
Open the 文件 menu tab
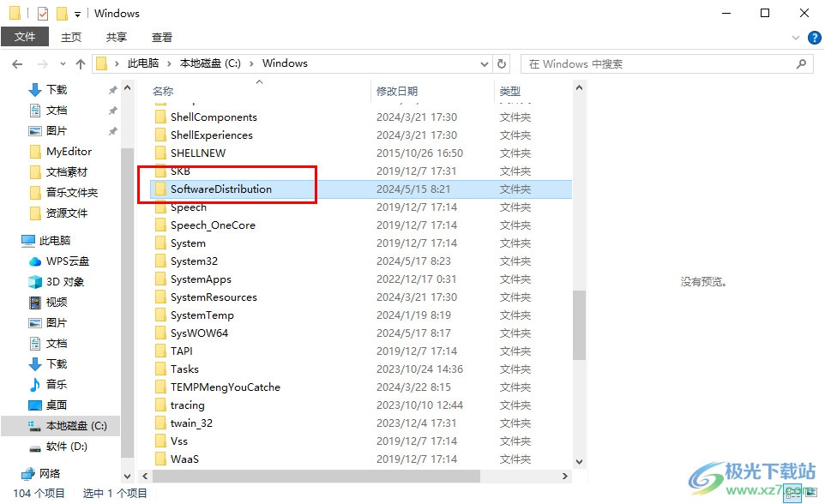[x=25, y=37]
